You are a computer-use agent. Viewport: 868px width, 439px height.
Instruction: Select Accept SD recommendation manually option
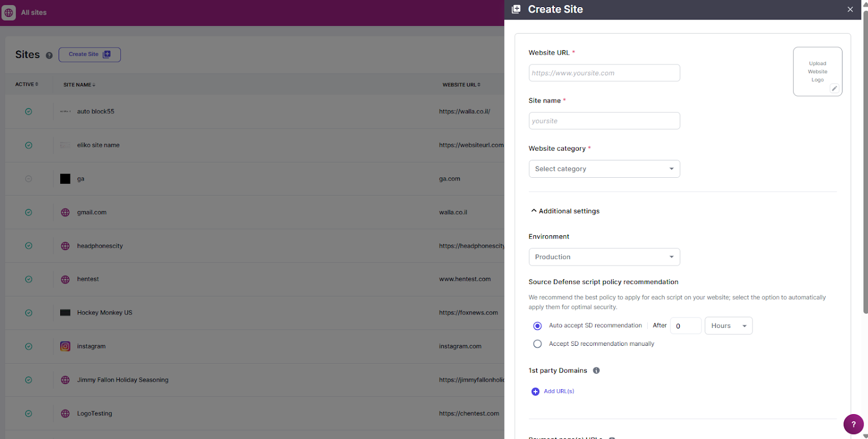pos(538,344)
